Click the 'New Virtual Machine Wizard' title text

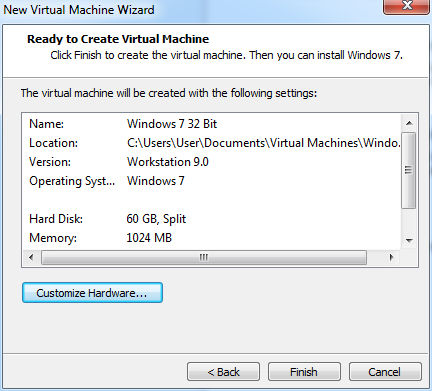click(79, 9)
